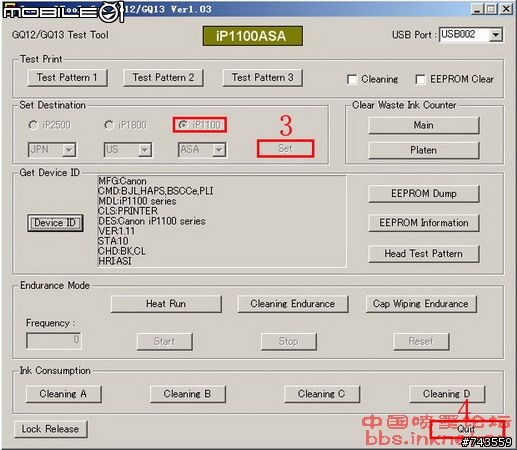Open the USB Port dropdown
The width and height of the screenshot is (517, 450).
[x=496, y=35]
